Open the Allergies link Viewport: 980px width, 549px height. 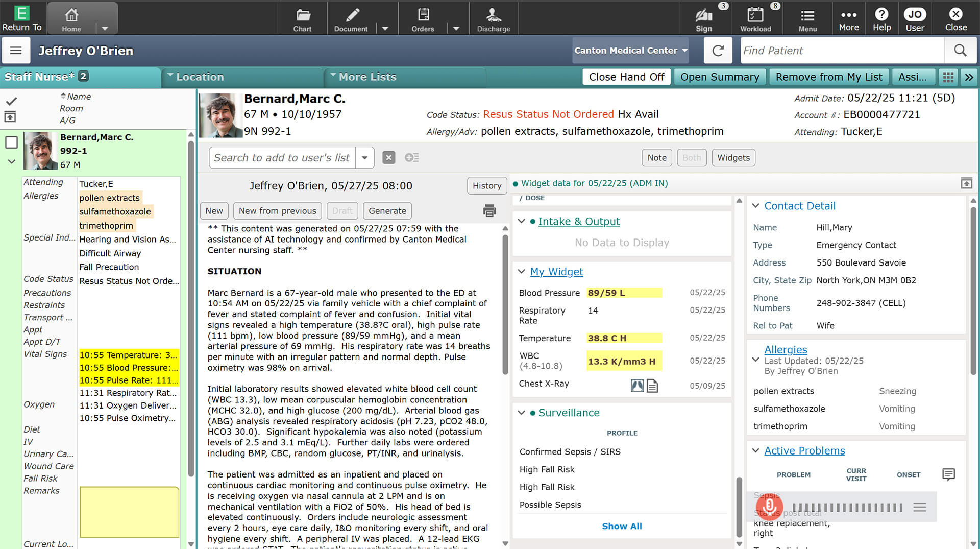point(786,350)
